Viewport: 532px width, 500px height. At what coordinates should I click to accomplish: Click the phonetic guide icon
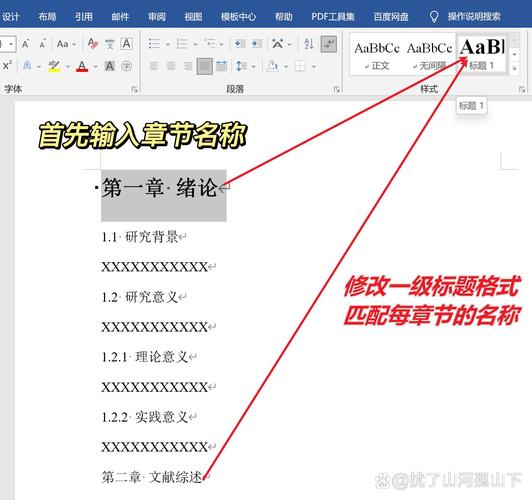[x=110, y=44]
